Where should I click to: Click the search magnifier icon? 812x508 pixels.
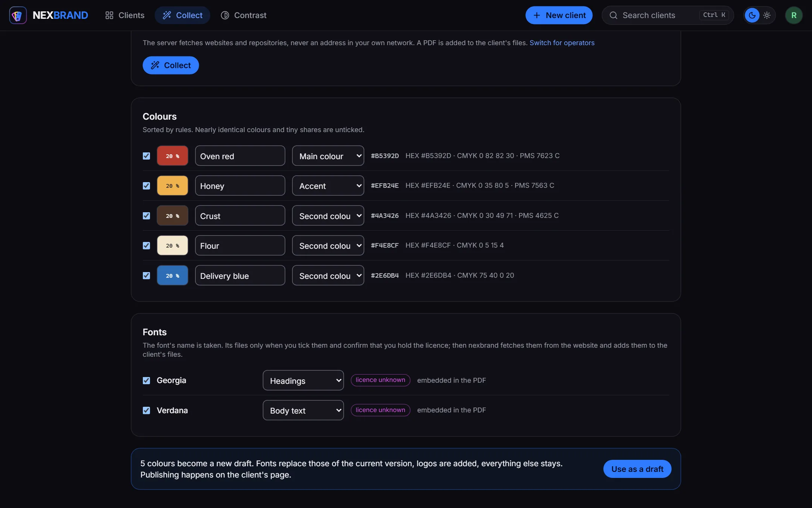pos(613,15)
